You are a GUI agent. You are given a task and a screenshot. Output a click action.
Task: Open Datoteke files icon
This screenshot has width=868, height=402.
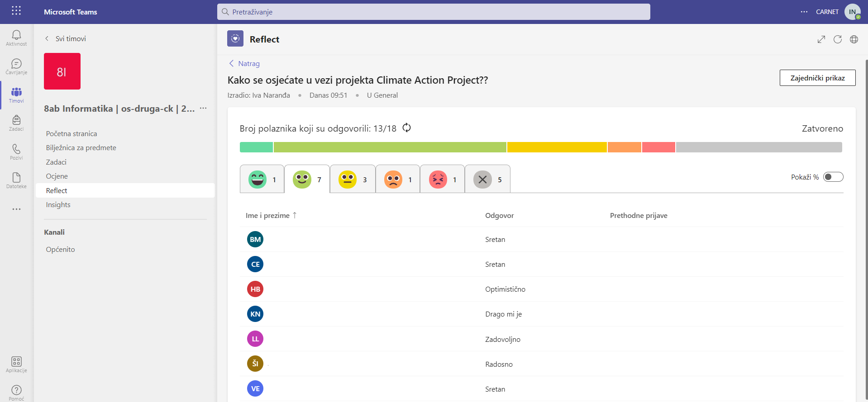click(16, 180)
